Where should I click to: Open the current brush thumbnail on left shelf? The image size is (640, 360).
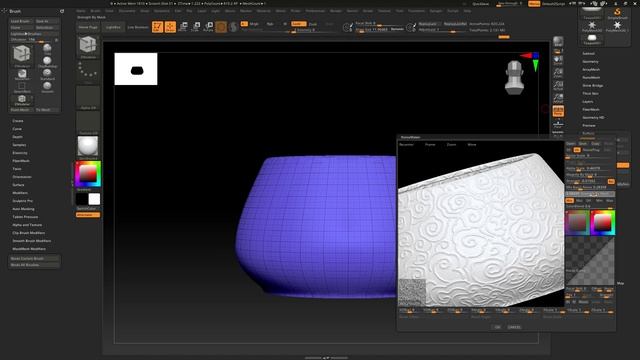pyautogui.click(x=88, y=46)
